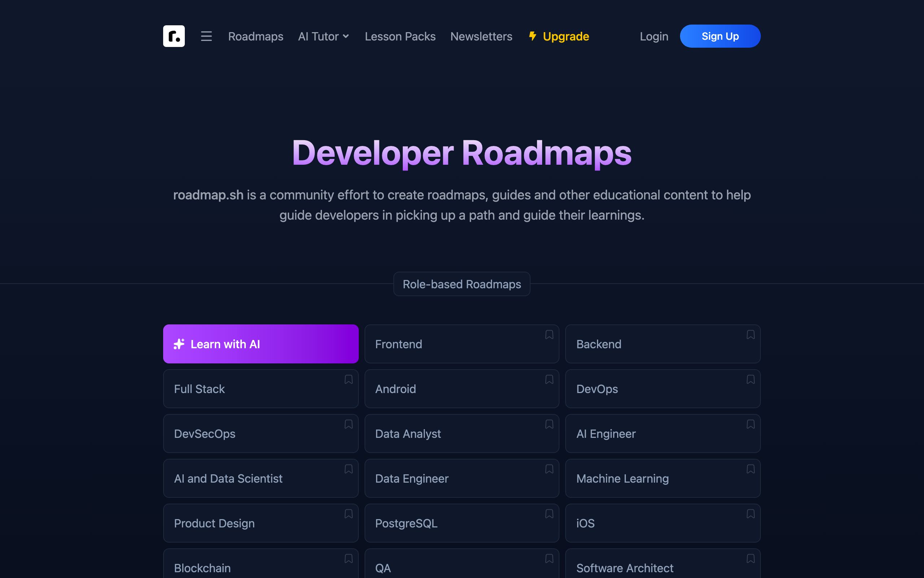Bookmark the Frontend roadmap

pyautogui.click(x=549, y=335)
